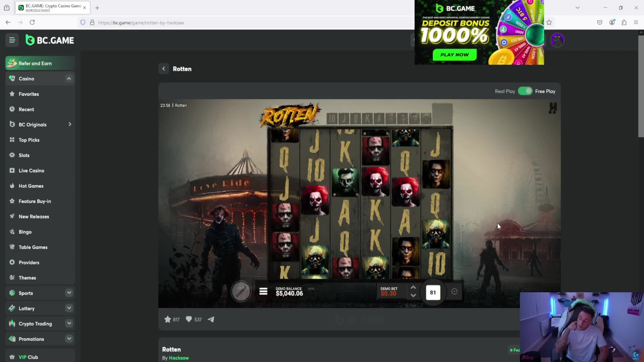The height and width of the screenshot is (362, 644).
Task: Click the Feature Buy-in star icon
Action: 12,201
